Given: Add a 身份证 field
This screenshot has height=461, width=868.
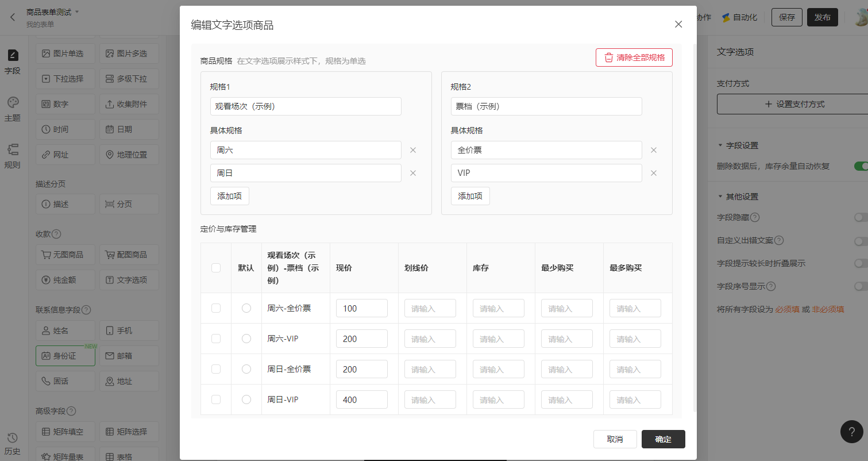Looking at the screenshot, I should [x=65, y=356].
